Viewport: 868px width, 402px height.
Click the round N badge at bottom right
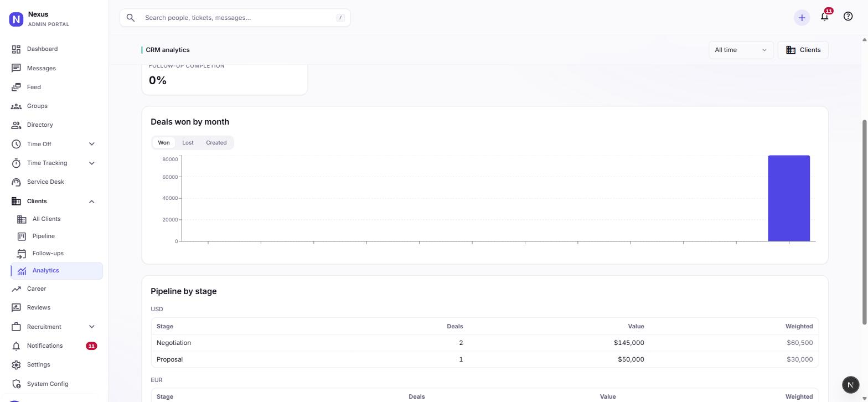(x=851, y=384)
